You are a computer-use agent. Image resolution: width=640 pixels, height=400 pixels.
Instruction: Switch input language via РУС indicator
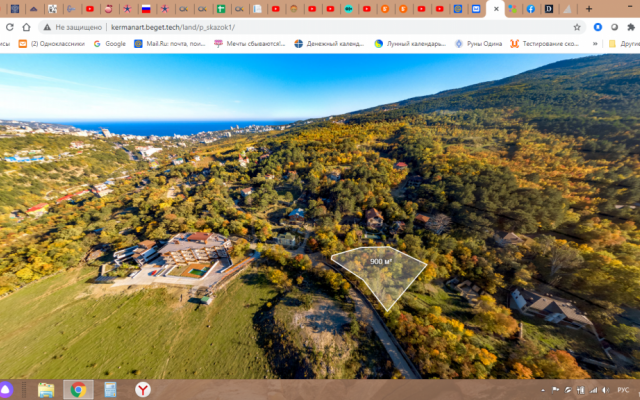pos(623,390)
